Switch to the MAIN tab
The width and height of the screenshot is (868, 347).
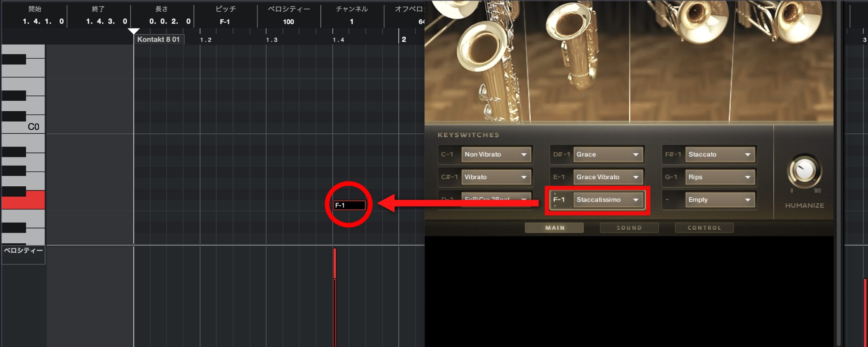click(x=554, y=228)
